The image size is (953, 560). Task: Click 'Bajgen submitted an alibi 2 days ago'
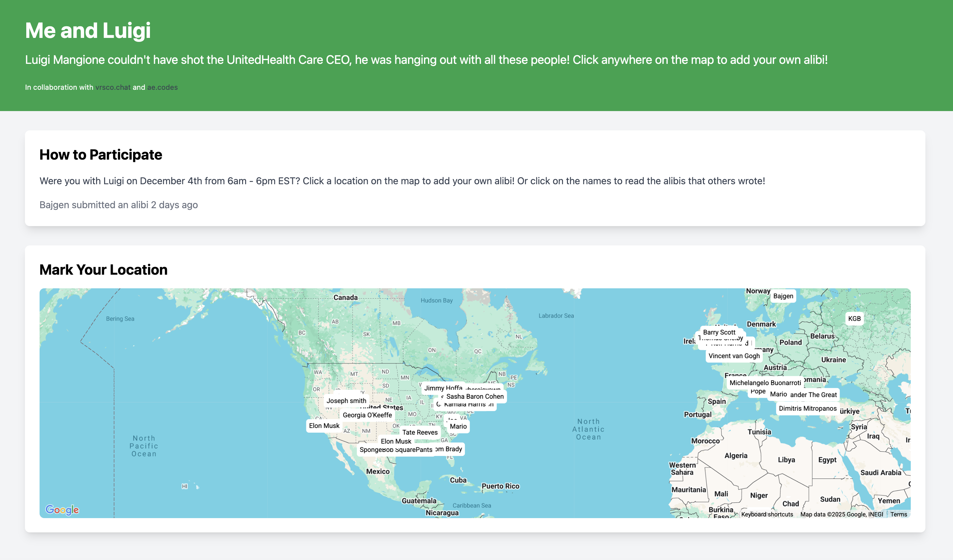(119, 205)
